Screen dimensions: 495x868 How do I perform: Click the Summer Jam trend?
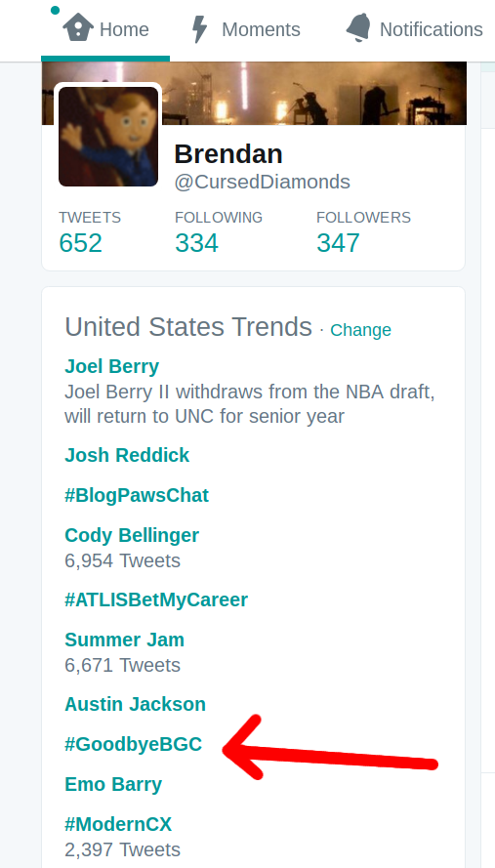pos(125,640)
